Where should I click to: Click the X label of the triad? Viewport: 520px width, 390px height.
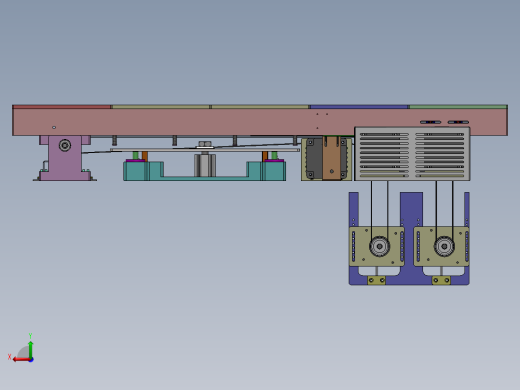click(x=9, y=357)
